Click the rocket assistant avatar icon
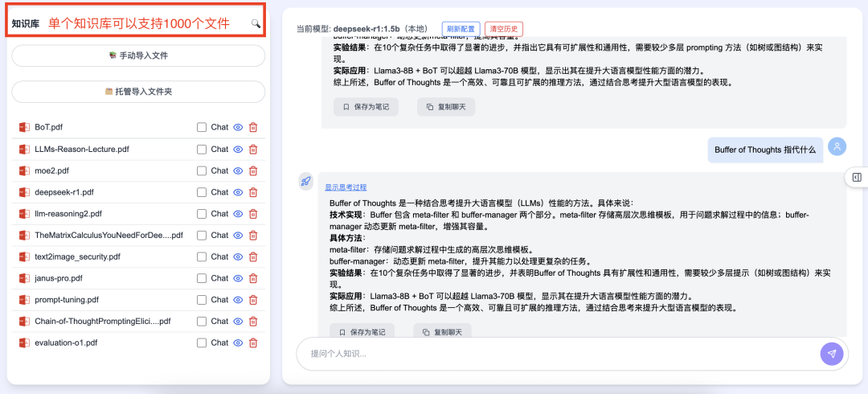This screenshot has width=868, height=394. click(306, 182)
